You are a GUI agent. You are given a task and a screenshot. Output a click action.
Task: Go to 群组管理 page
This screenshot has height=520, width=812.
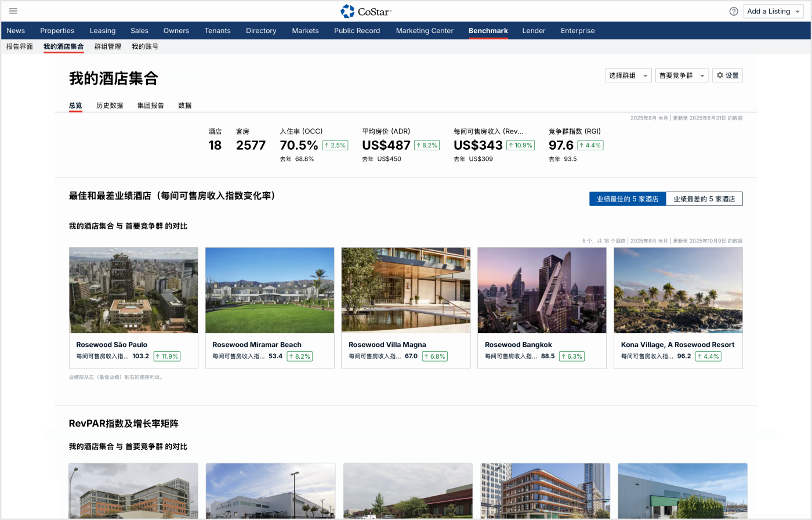(108, 46)
